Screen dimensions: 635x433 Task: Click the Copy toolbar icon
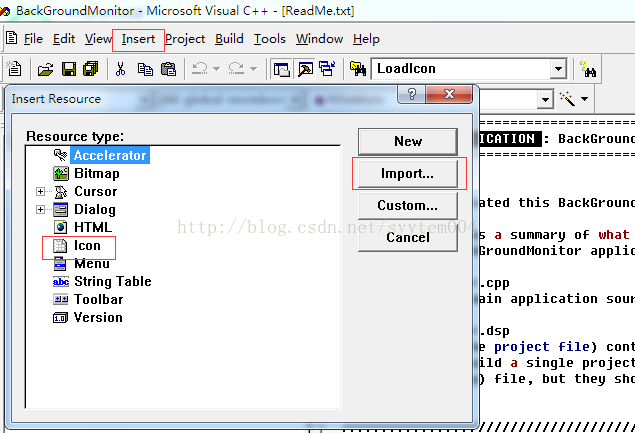point(145,69)
